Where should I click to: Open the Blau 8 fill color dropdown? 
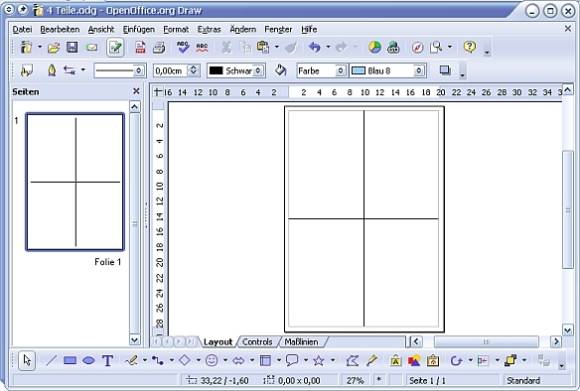coord(419,70)
